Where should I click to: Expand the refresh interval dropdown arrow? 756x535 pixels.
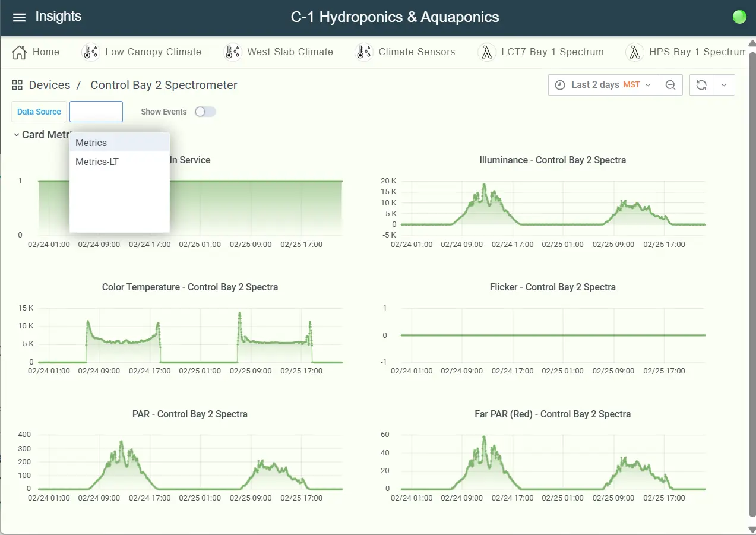[724, 85]
